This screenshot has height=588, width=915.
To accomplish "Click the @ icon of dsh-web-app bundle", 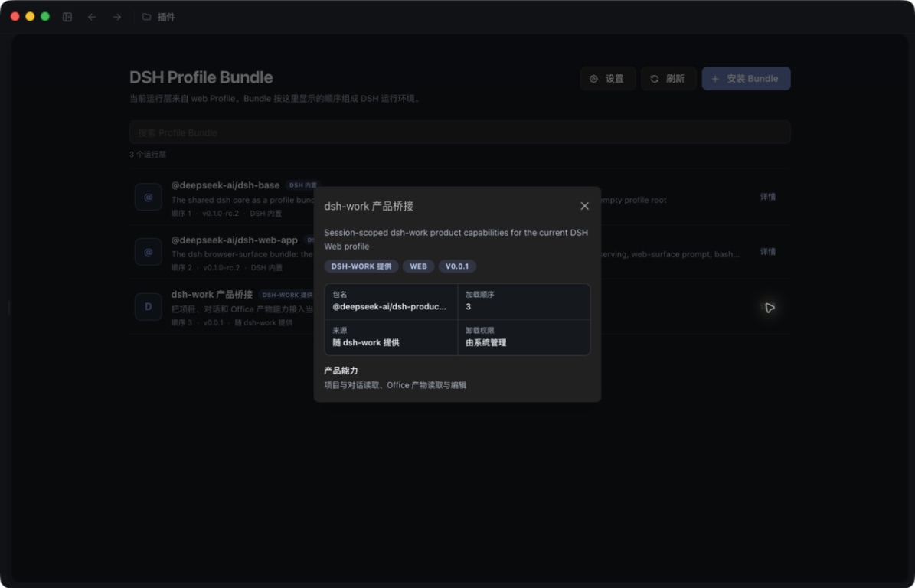I will click(x=149, y=252).
